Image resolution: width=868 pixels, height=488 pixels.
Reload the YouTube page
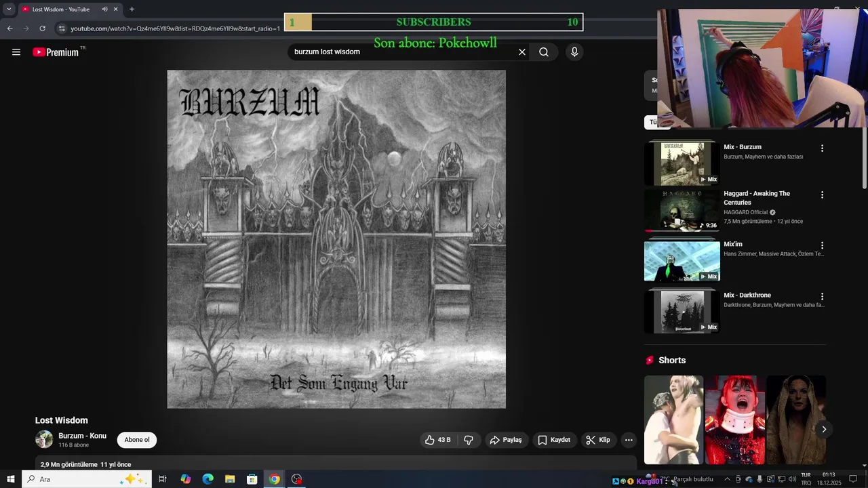(x=42, y=28)
